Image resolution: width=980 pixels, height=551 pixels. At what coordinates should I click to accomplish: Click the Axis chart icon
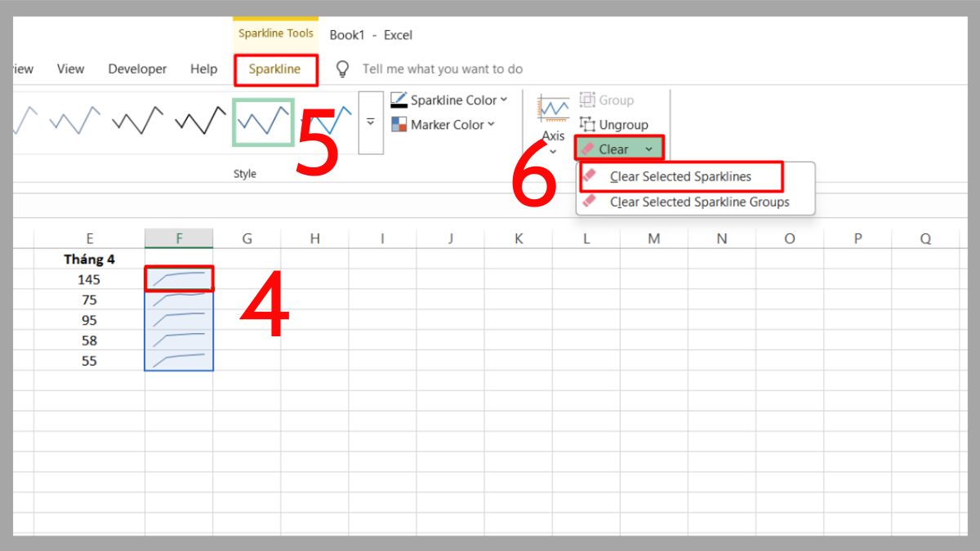553,108
